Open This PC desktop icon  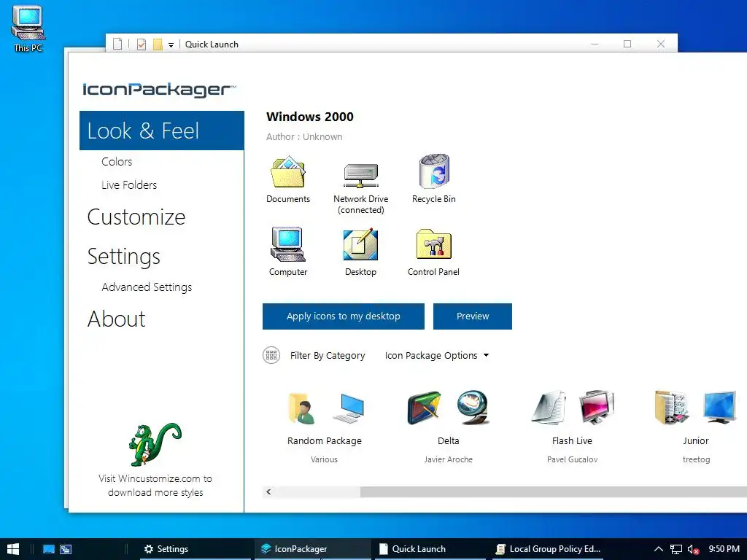(28, 28)
